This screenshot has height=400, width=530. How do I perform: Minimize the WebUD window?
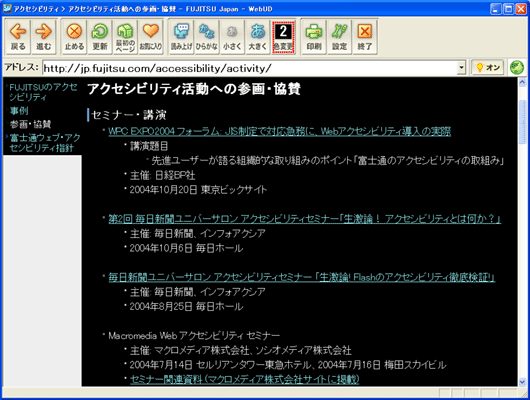496,9
